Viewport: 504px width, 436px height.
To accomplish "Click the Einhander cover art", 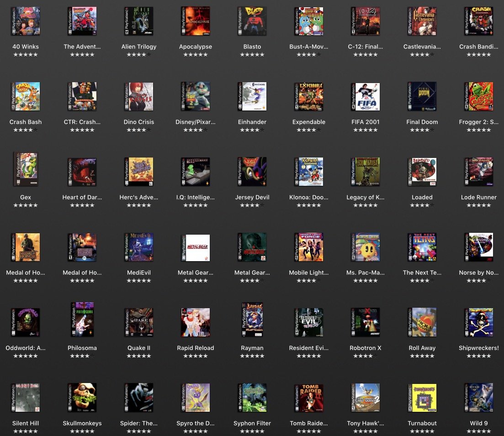I will click(x=252, y=96).
